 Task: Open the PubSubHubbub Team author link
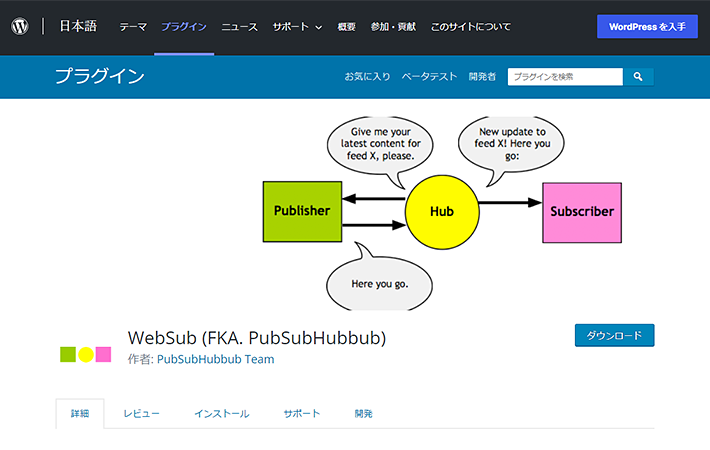(216, 359)
